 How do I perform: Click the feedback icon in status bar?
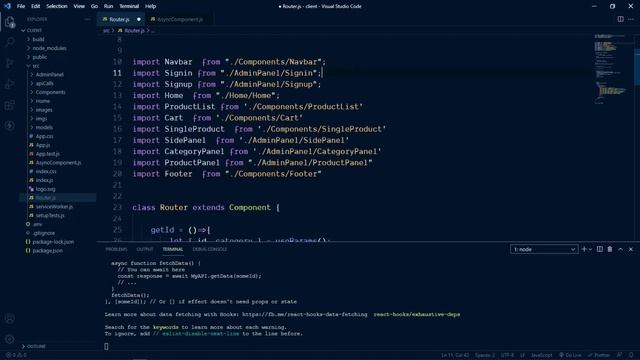point(620,355)
